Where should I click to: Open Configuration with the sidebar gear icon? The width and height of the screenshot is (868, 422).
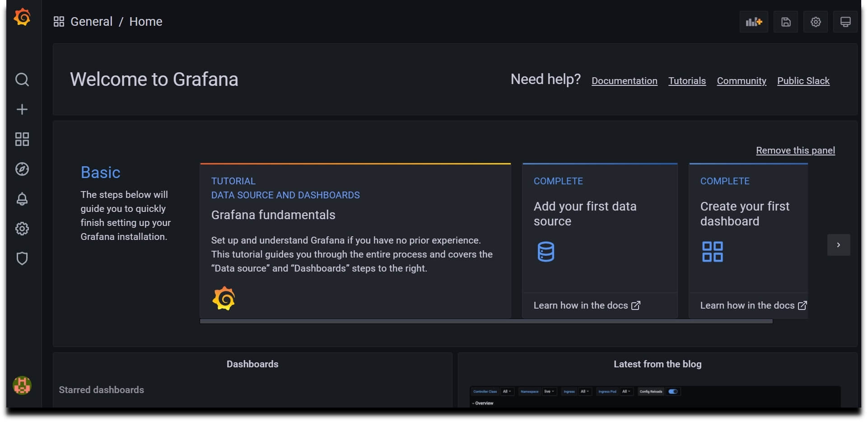click(x=22, y=229)
